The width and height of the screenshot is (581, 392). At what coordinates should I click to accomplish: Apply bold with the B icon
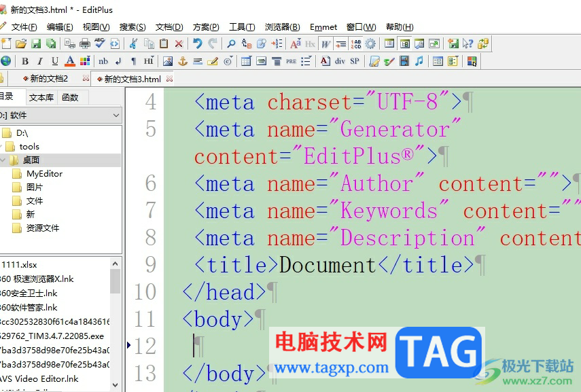[25, 61]
